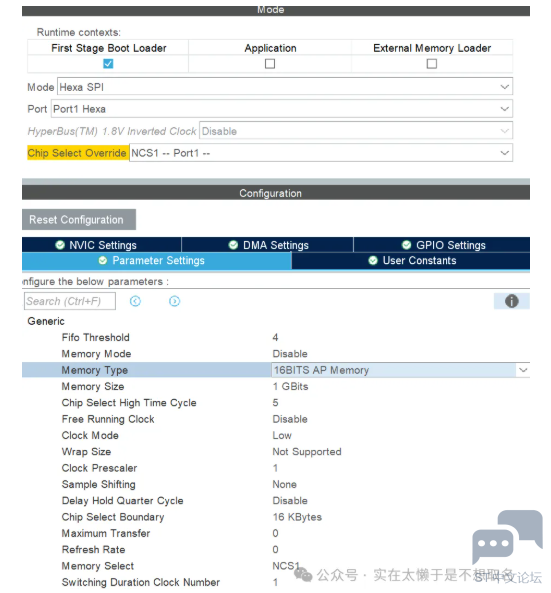The image size is (551, 593).
Task: Tick the External Memory Loader checkbox
Action: click(431, 64)
